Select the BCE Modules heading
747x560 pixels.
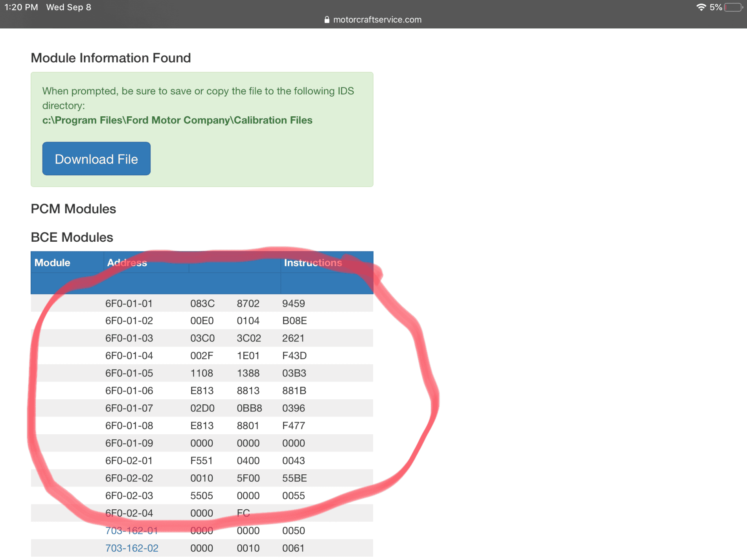pos(72,237)
